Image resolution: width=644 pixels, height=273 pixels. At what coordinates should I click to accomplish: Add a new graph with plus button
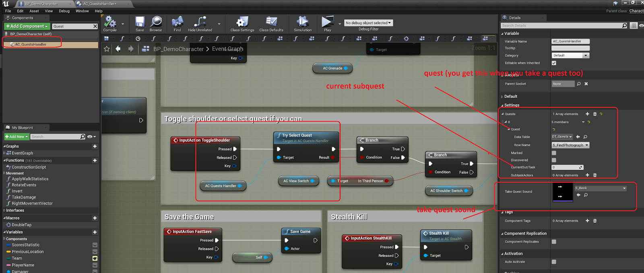[95, 146]
